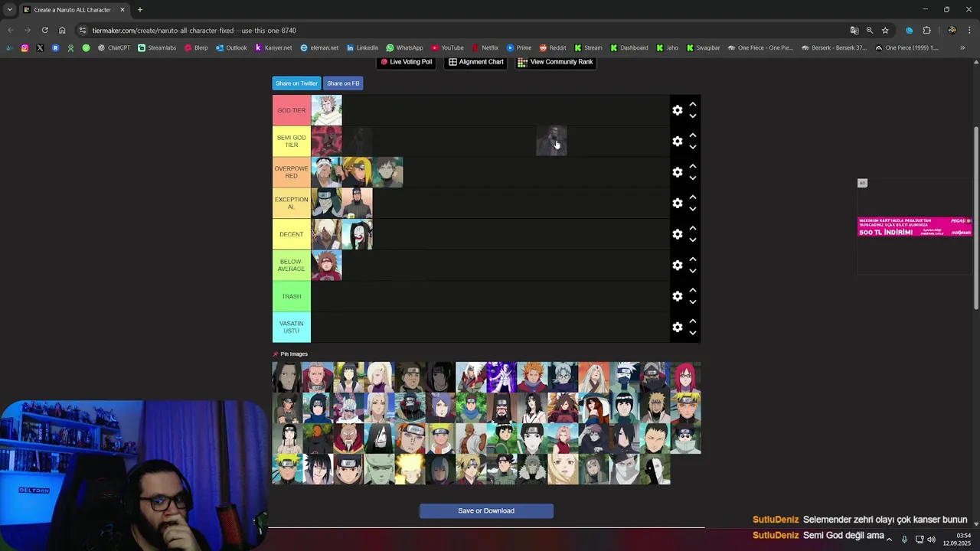
Task: Click the character image in BELOW-AVERAGE row
Action: [x=326, y=266]
